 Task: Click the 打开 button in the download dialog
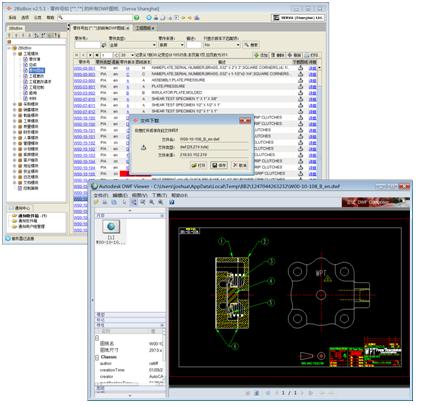[199, 165]
